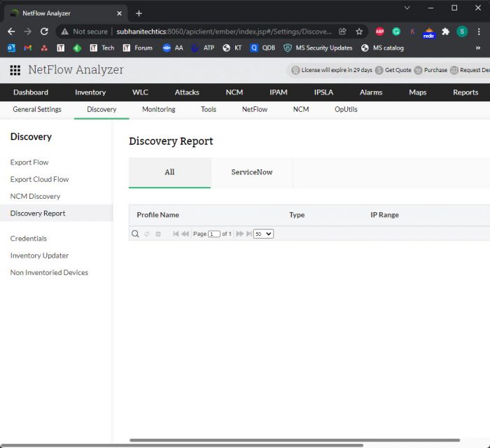Click the table's horizontal scrollbar
The width and height of the screenshot is (490, 448).
click(295, 440)
